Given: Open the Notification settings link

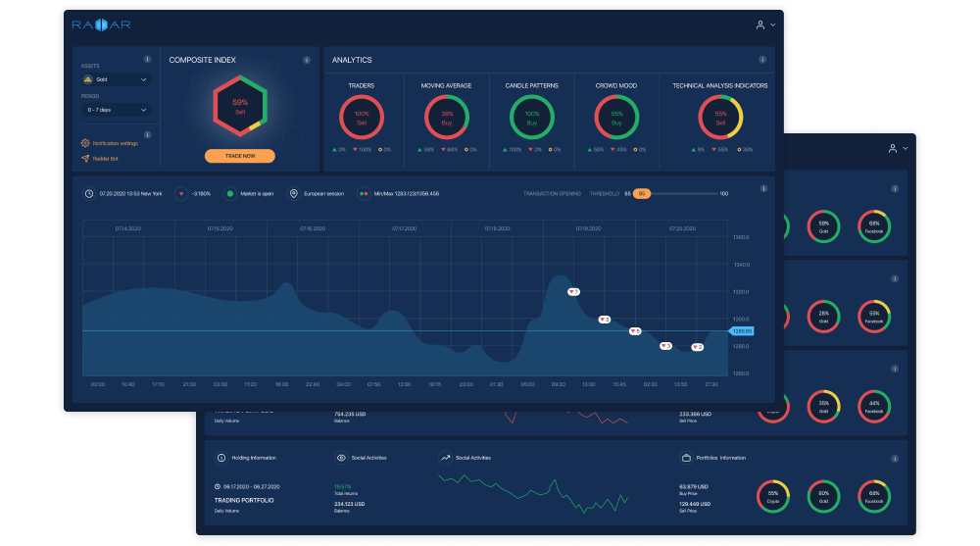Looking at the screenshot, I should click(x=115, y=143).
